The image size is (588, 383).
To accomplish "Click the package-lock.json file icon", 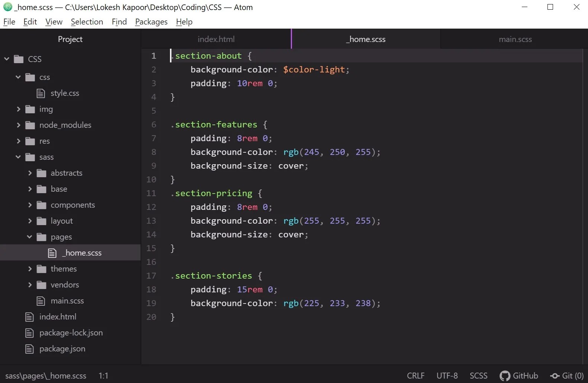I will coord(29,333).
